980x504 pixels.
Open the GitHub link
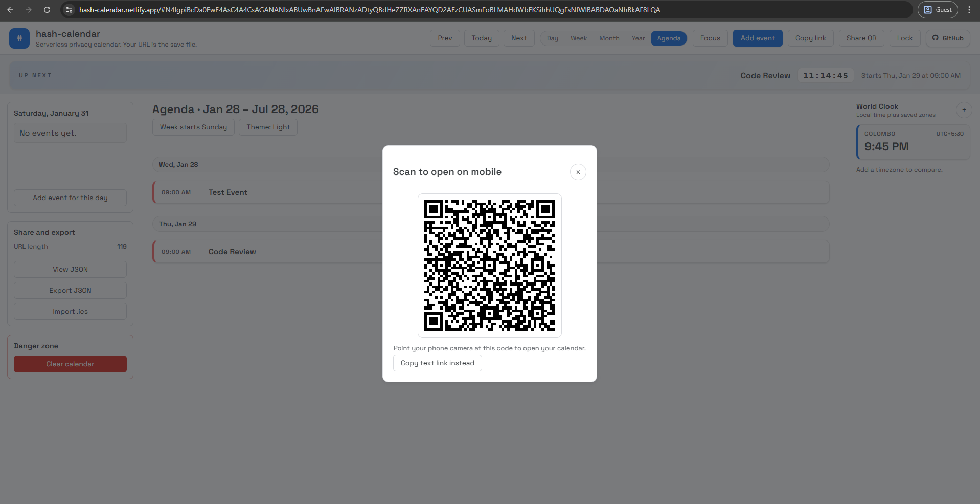click(x=948, y=38)
